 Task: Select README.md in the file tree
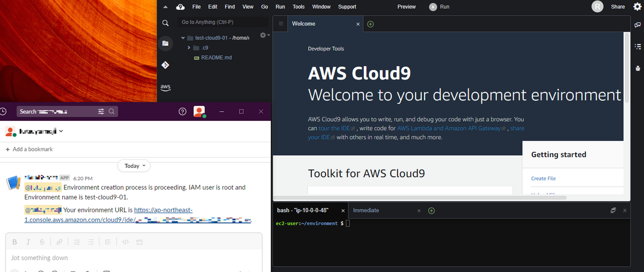tap(212, 58)
